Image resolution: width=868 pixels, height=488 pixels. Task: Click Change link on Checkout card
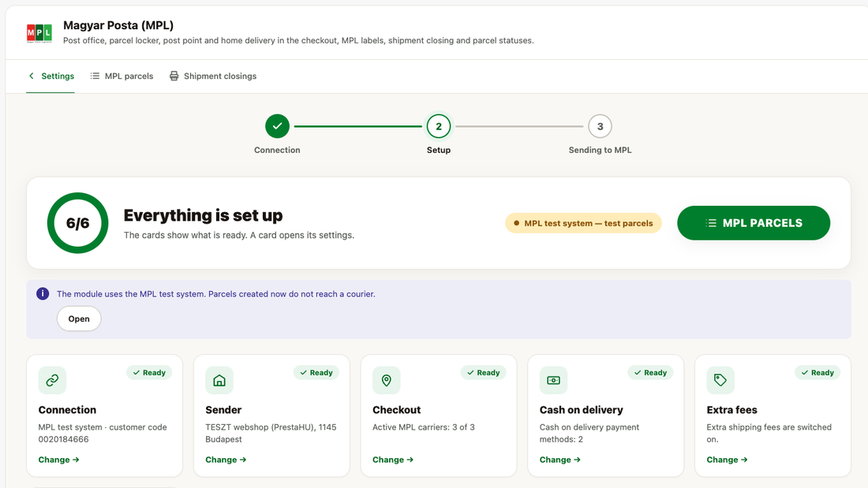(393, 460)
